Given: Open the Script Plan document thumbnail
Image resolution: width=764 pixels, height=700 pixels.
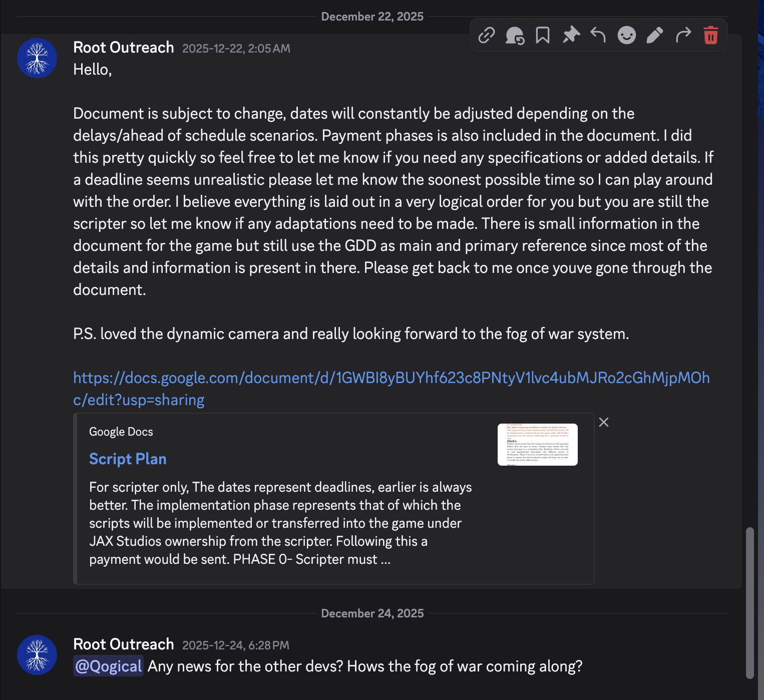Looking at the screenshot, I should pyautogui.click(x=537, y=445).
